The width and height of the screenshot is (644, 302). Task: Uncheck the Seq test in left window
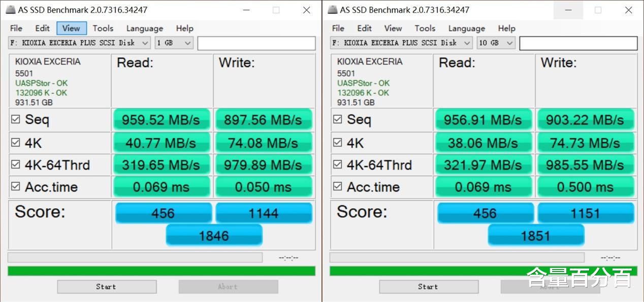[16, 119]
